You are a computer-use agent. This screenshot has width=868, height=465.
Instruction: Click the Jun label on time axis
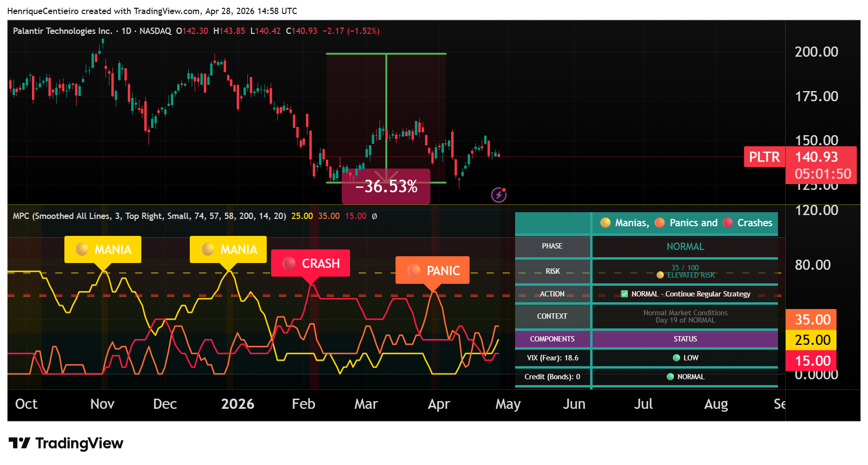tap(574, 404)
